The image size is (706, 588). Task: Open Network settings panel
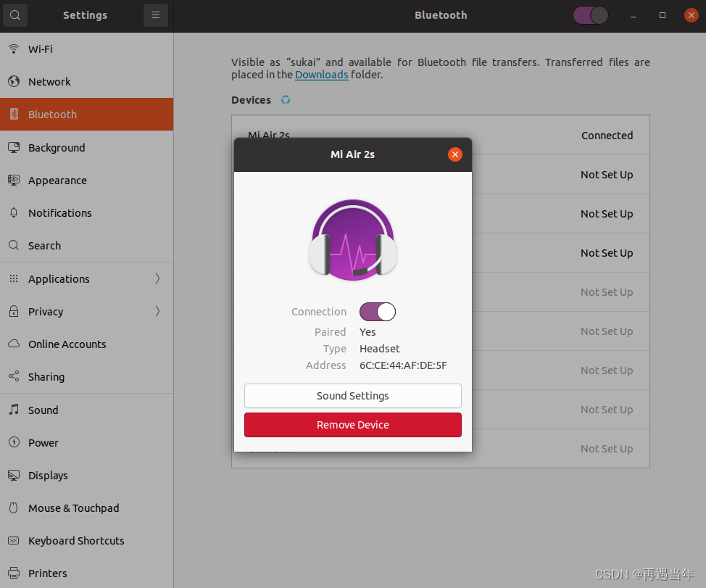click(x=86, y=81)
